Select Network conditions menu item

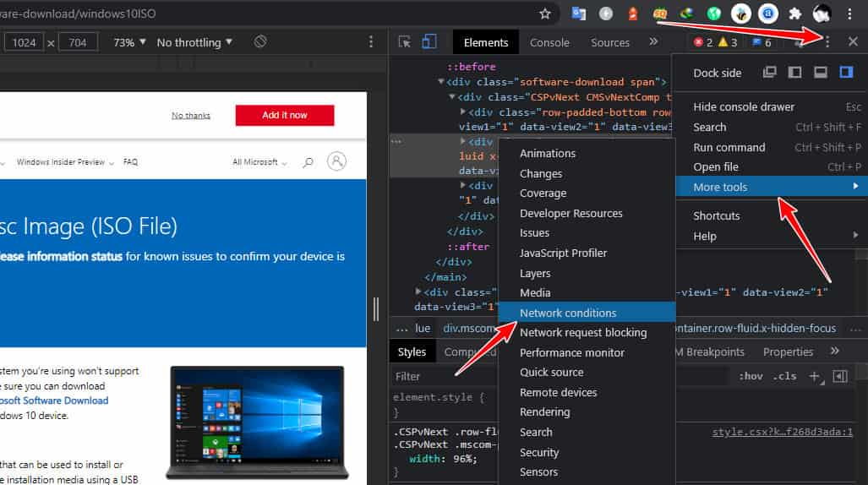pos(587,313)
